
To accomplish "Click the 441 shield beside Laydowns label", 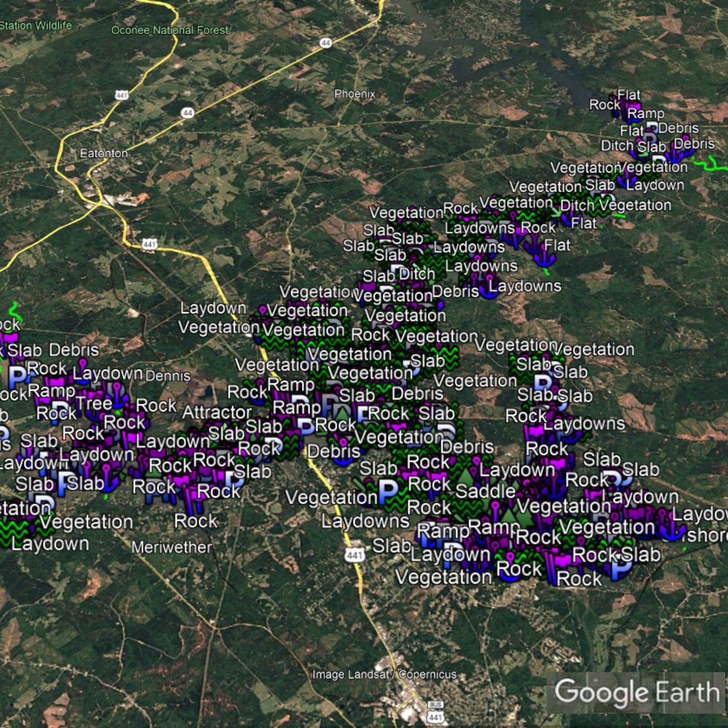I will point(354,555).
